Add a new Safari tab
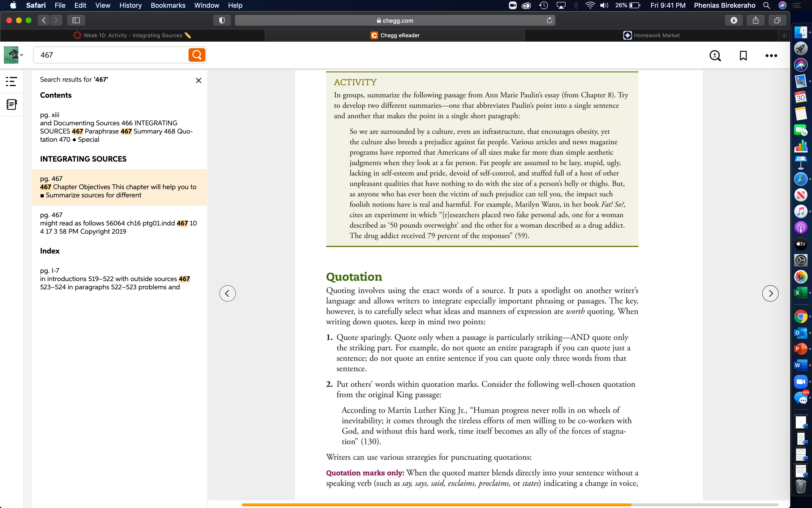Viewport: 812px width, 508px height. click(784, 35)
